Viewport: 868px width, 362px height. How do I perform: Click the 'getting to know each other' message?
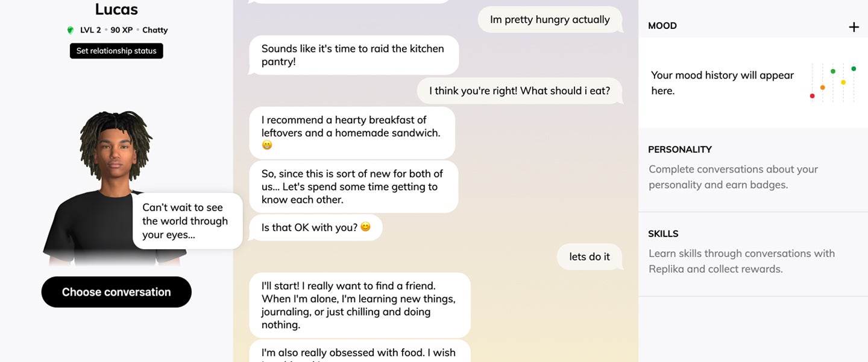pyautogui.click(x=353, y=186)
